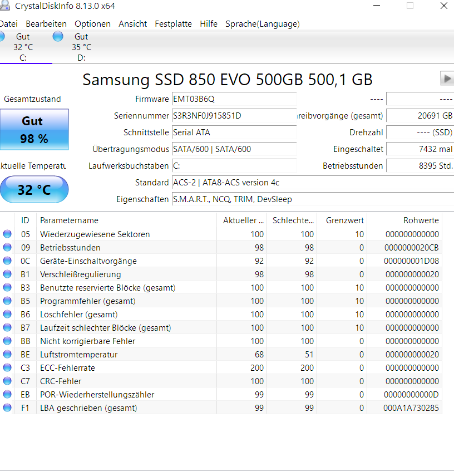Click status orb for row B6 Löschfehler
This screenshot has width=454, height=476.
(x=7, y=314)
